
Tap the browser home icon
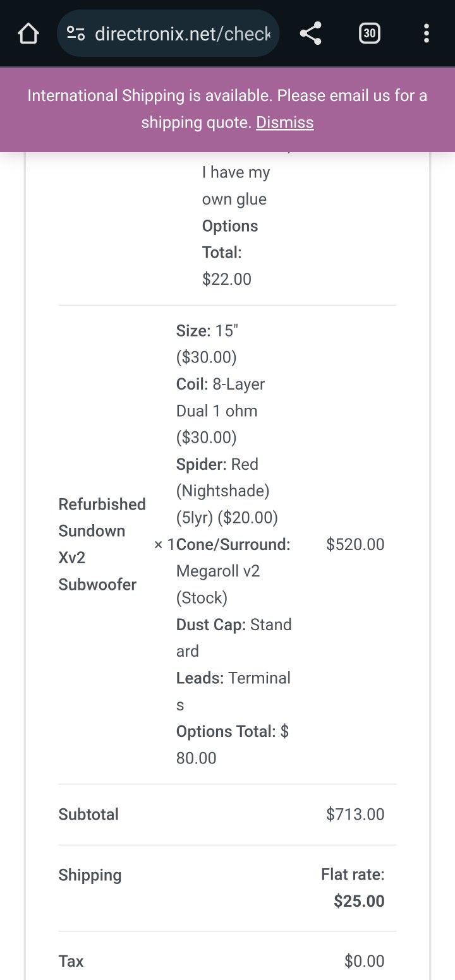pos(28,33)
